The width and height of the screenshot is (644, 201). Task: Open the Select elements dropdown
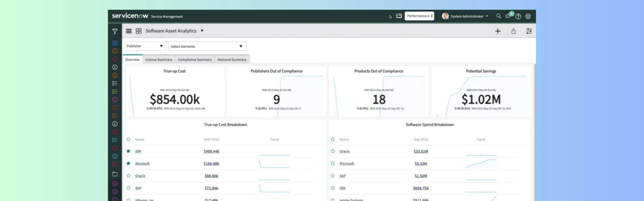pyautogui.click(x=207, y=46)
